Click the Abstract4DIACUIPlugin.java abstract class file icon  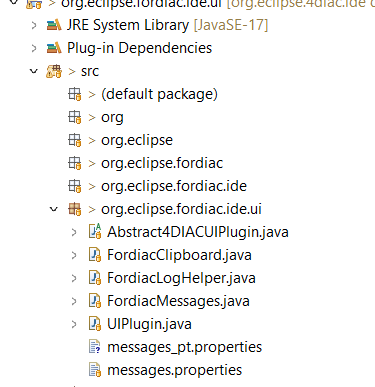click(95, 232)
